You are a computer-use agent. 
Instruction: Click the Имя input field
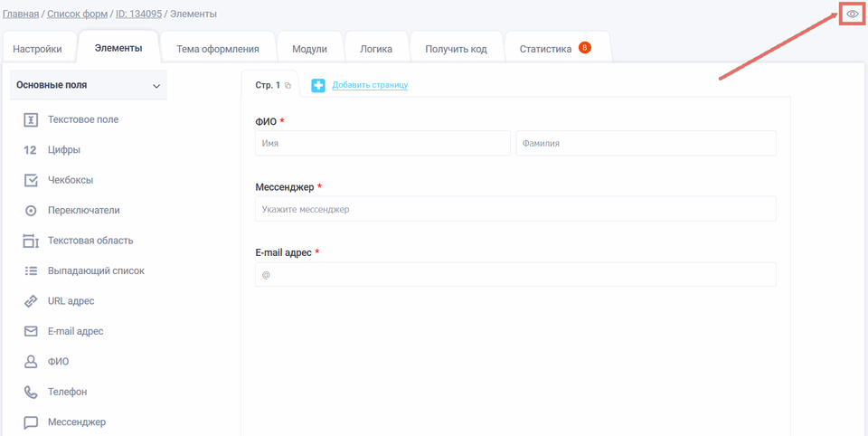[382, 143]
